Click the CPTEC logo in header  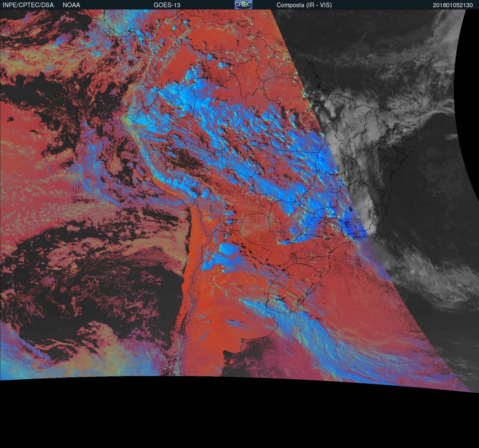click(243, 5)
